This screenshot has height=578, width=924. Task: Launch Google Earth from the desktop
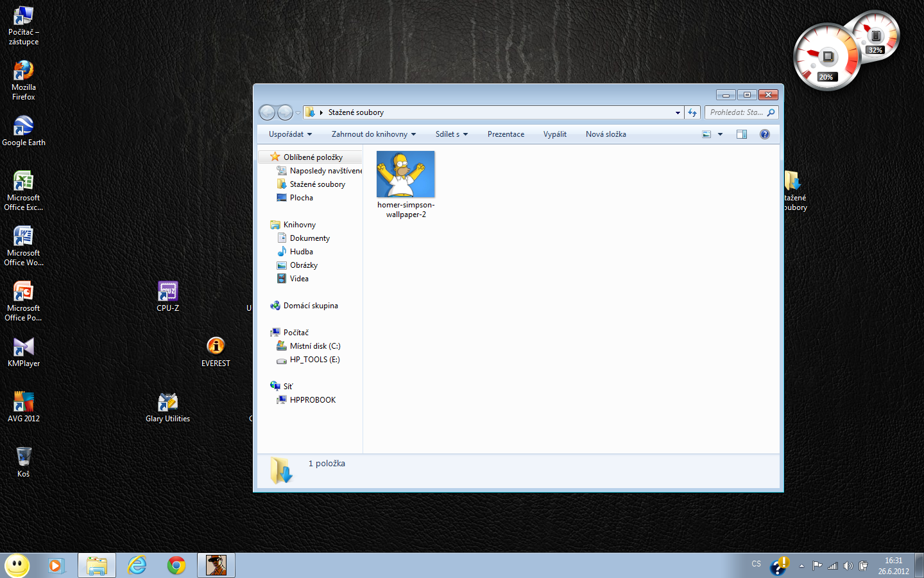24,131
